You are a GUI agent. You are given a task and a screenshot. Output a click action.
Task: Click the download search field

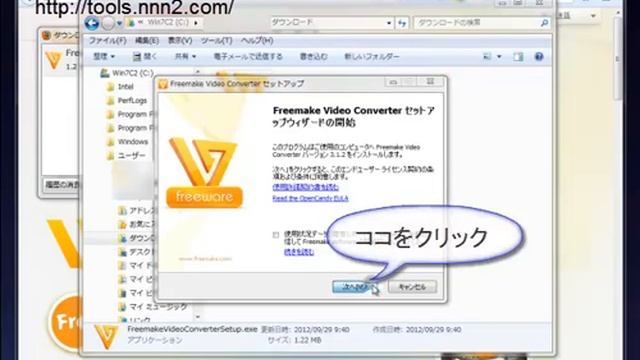(x=477, y=23)
